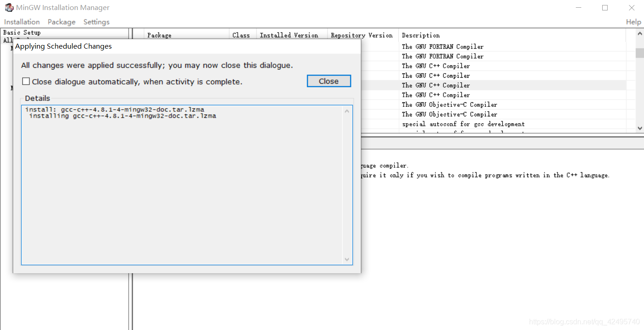Click the installing gcc-c++ doc log line
This screenshot has width=644, height=330.
pos(123,116)
